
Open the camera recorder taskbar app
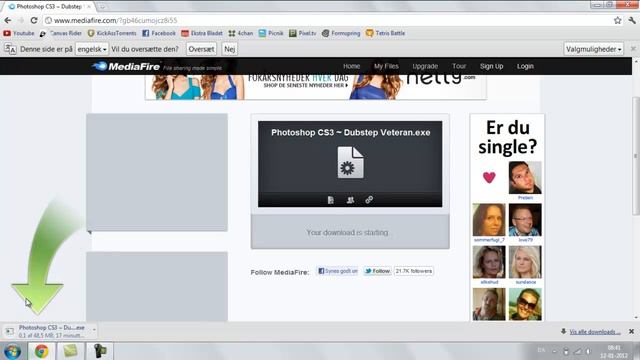(99, 351)
